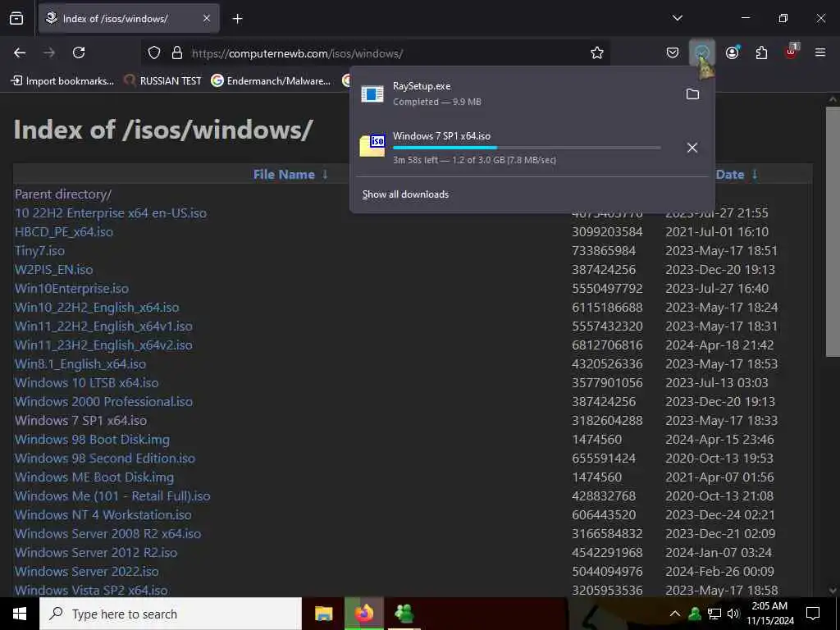The height and width of the screenshot is (630, 840).
Task: Click scrollbar down arrow
Action: pyautogui.click(x=833, y=591)
